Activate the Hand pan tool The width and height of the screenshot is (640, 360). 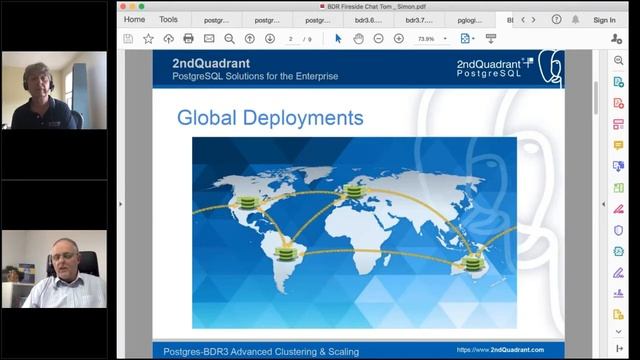[x=358, y=39]
